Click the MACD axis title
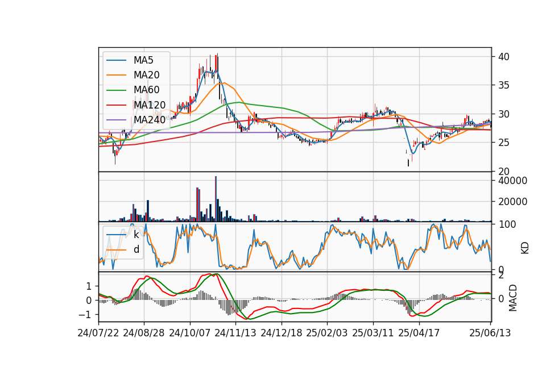 (x=512, y=298)
